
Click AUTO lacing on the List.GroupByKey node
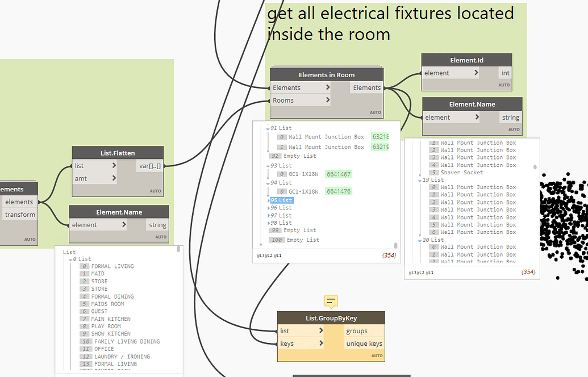pos(377,355)
